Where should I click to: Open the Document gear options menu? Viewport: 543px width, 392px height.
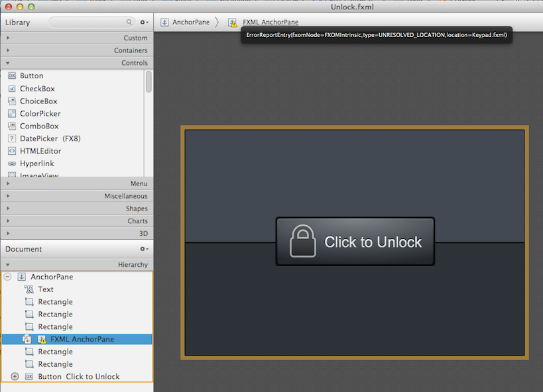(x=144, y=250)
